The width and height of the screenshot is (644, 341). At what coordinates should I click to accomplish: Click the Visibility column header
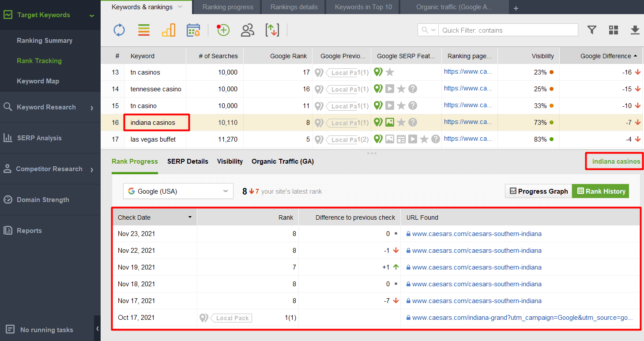(529, 56)
